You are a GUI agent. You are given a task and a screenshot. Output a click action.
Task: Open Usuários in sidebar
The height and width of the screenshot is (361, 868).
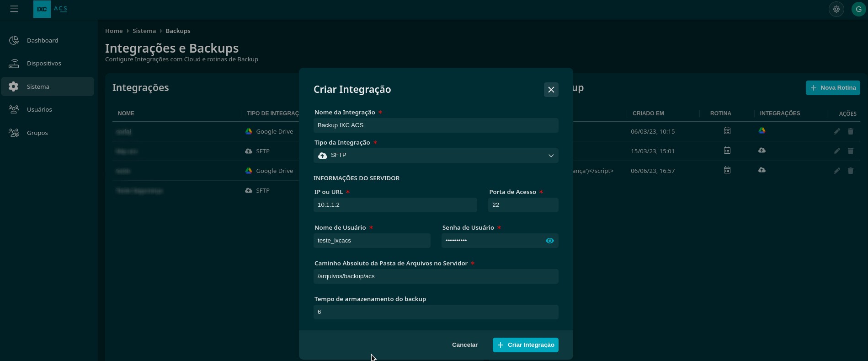click(x=48, y=109)
